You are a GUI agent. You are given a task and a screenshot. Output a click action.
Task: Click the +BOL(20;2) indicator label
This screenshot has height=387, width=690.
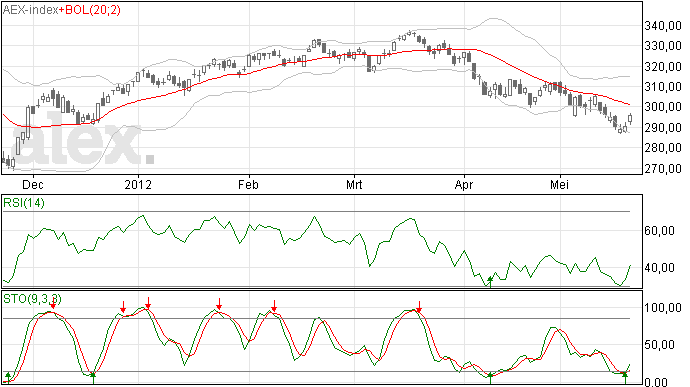point(90,10)
